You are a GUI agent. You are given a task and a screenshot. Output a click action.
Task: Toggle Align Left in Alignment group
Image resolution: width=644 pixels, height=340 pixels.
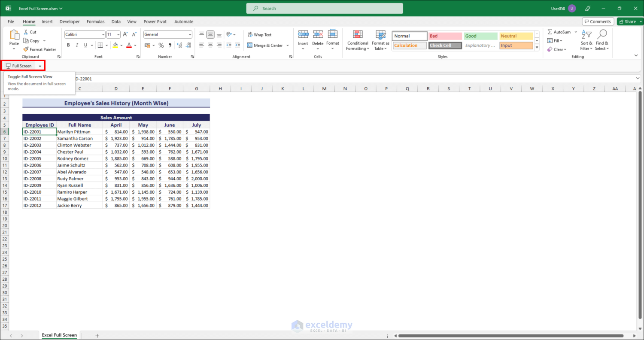tap(201, 45)
